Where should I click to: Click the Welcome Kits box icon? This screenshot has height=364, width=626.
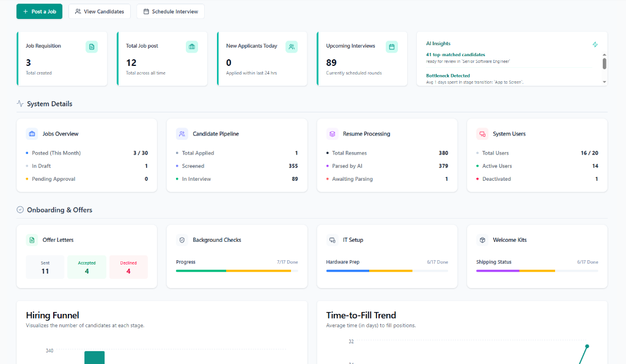pyautogui.click(x=482, y=240)
